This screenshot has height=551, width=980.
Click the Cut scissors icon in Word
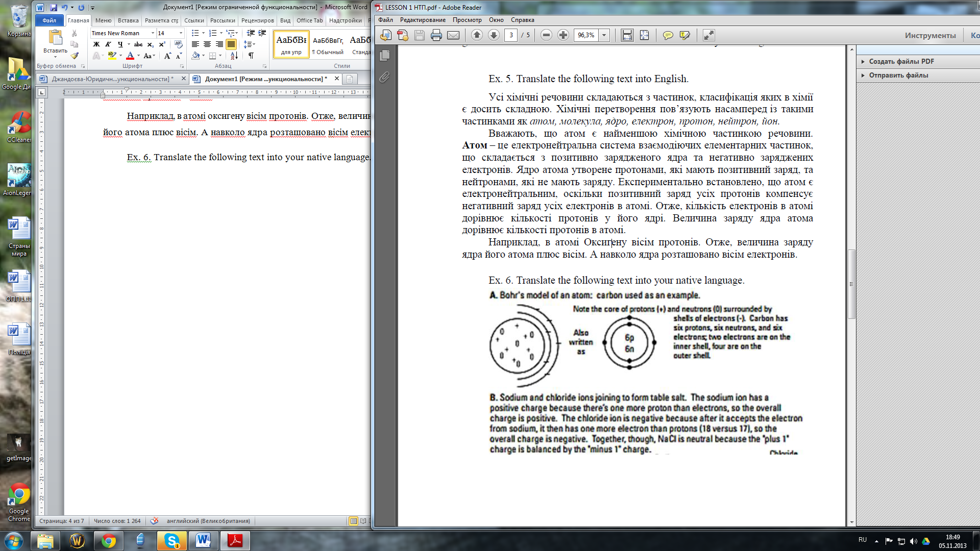click(x=74, y=33)
